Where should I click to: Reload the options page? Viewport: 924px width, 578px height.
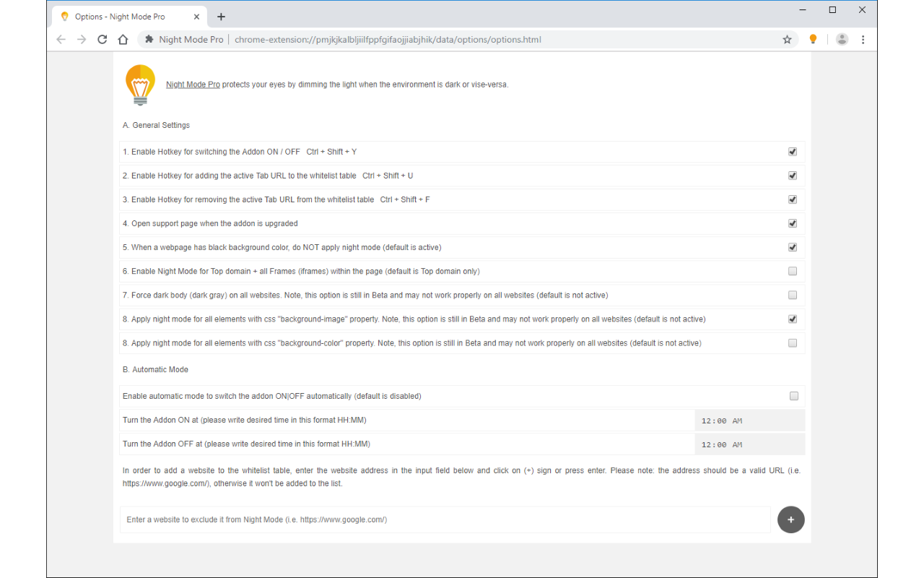(102, 40)
